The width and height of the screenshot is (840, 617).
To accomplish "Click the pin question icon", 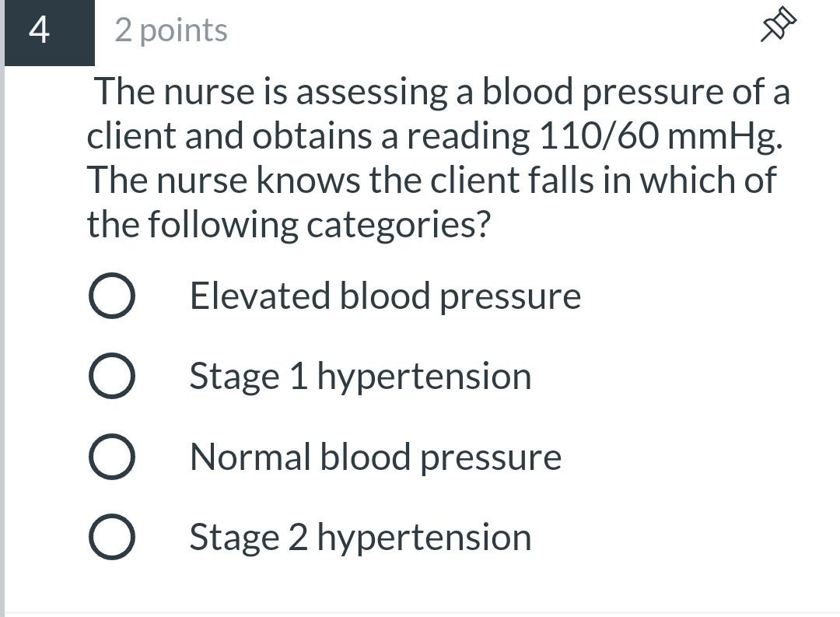I will [x=779, y=24].
